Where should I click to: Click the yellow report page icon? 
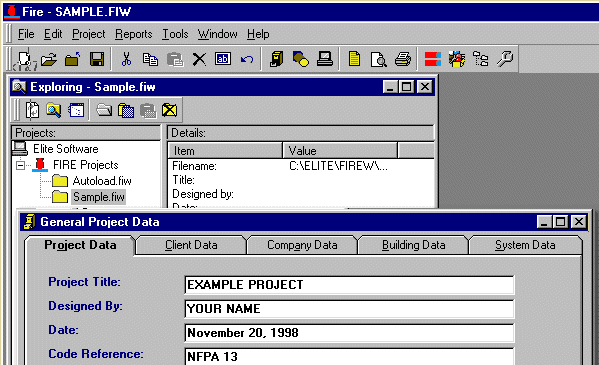tap(355, 59)
